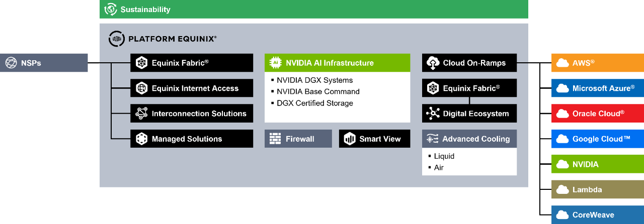This screenshot has height=224, width=644.
Task: Click the NVIDIA AI Infrastructure chip icon
Action: click(275, 63)
